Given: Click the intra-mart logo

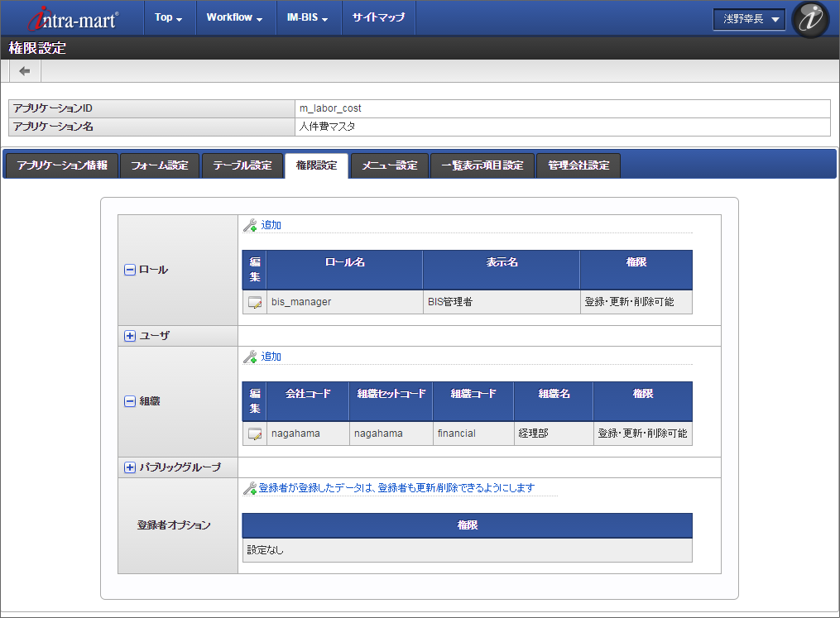Looking at the screenshot, I should point(74,18).
